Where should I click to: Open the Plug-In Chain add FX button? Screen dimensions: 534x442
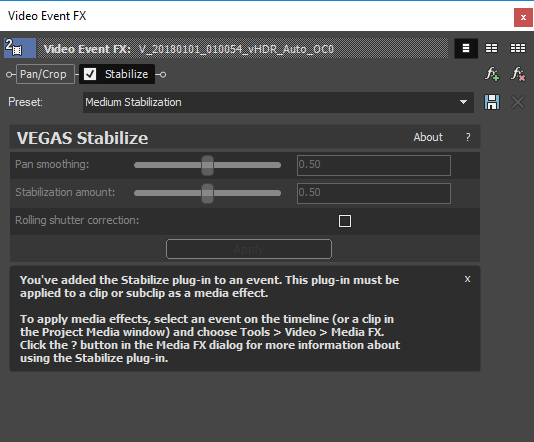pyautogui.click(x=492, y=74)
